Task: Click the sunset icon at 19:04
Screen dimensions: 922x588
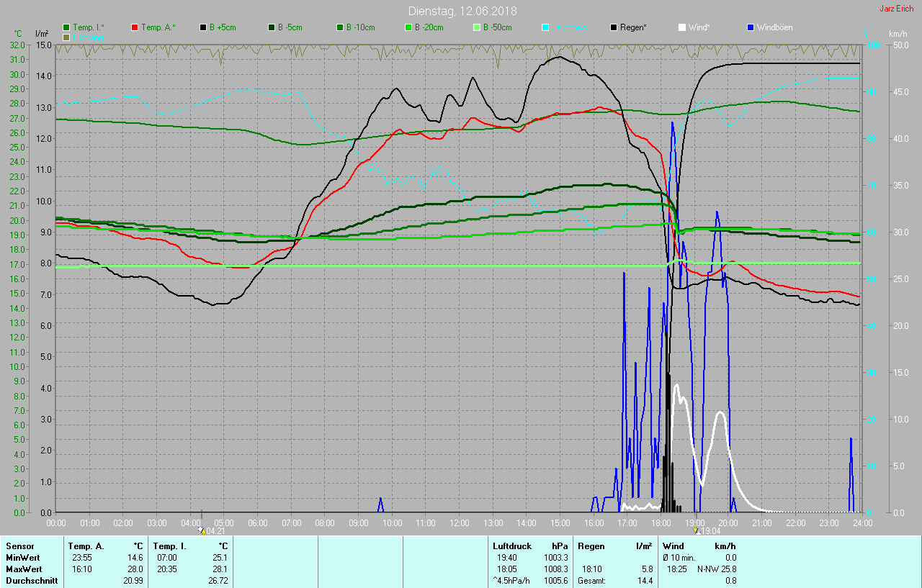Action: pos(696,530)
